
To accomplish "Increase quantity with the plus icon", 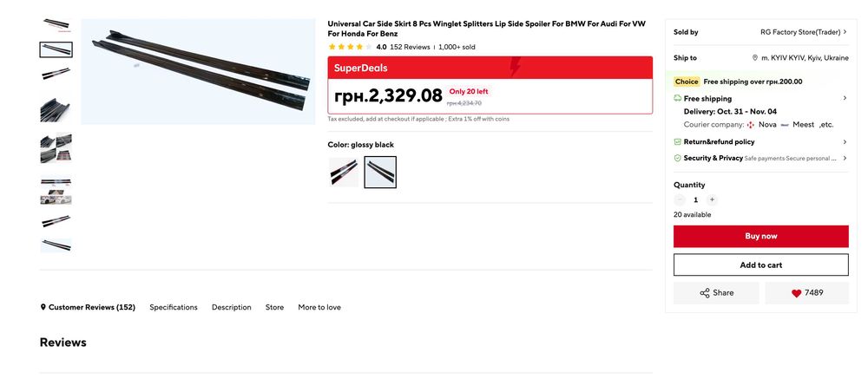I will click(x=712, y=200).
